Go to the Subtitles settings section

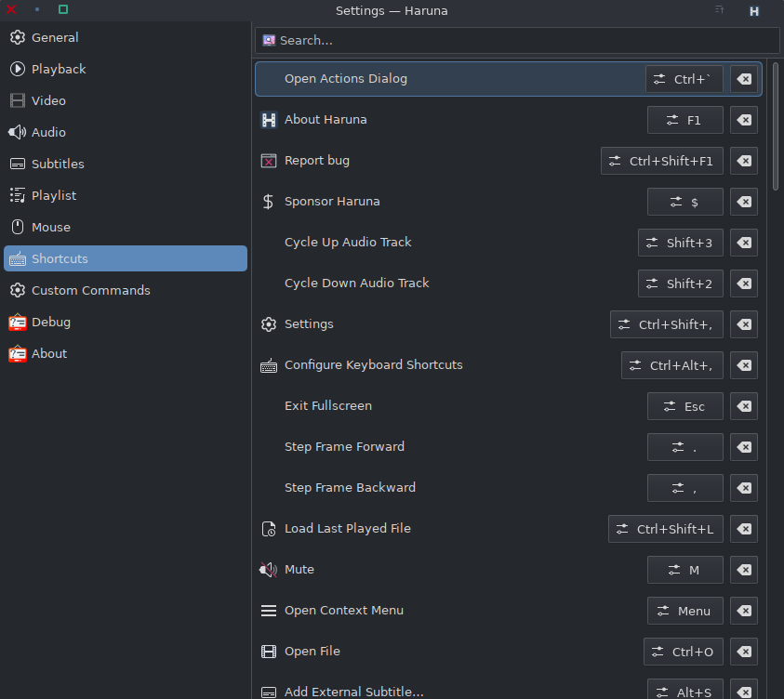coord(58,165)
